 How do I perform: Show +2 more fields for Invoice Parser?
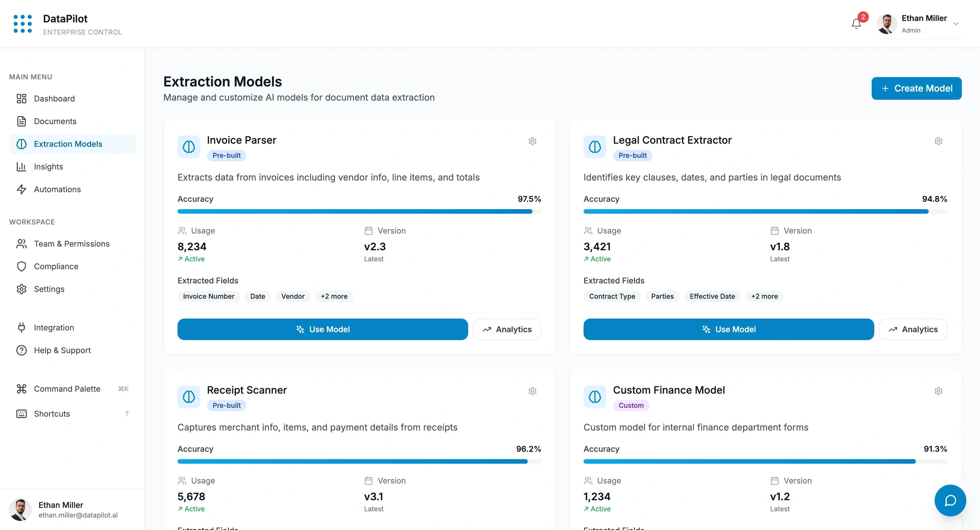[334, 296]
